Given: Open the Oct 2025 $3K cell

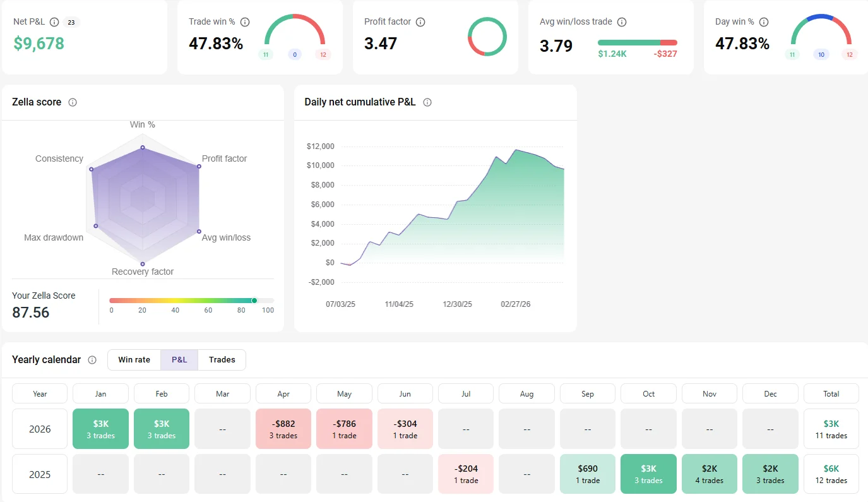Looking at the screenshot, I should 649,474.
